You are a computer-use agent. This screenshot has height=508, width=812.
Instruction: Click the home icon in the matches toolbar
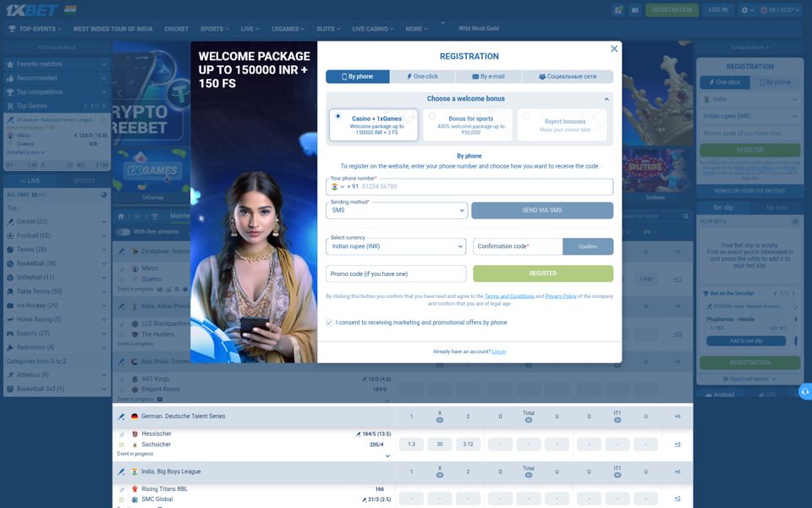(x=121, y=216)
